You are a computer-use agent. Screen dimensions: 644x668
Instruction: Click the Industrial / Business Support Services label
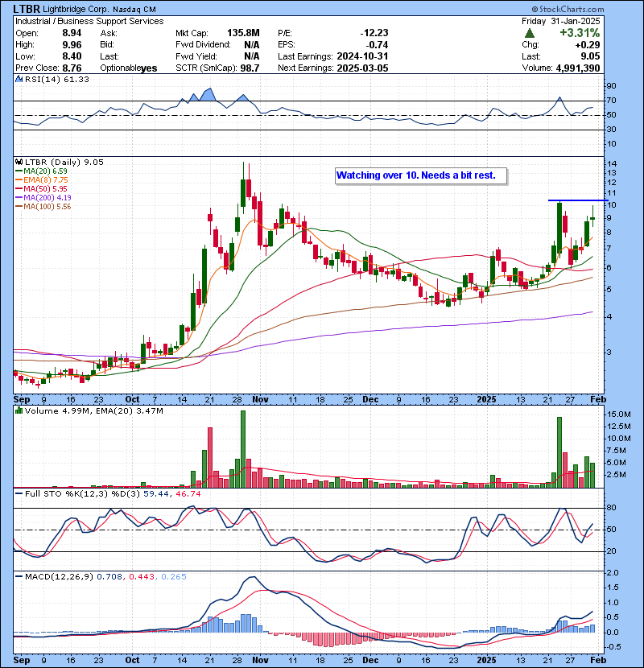pos(89,21)
